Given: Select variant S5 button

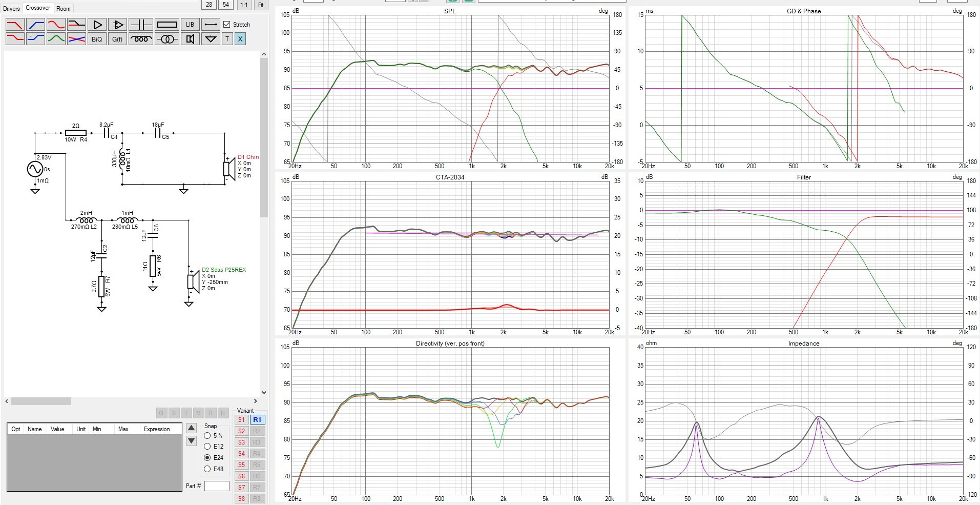Looking at the screenshot, I should coord(241,464).
